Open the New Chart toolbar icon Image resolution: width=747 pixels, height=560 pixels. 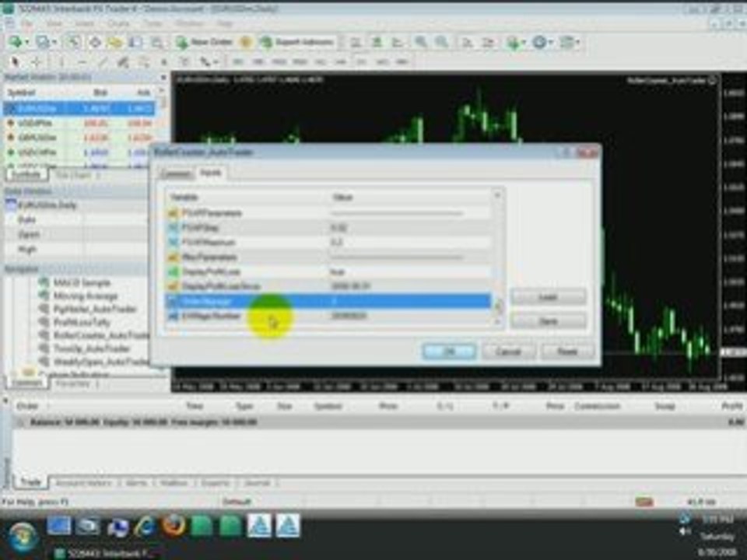(x=16, y=42)
